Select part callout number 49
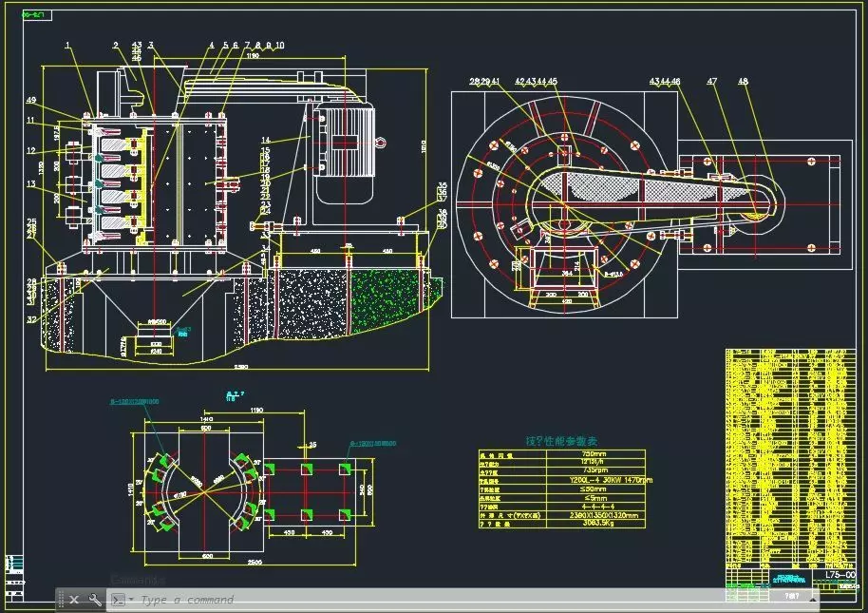 [x=31, y=100]
